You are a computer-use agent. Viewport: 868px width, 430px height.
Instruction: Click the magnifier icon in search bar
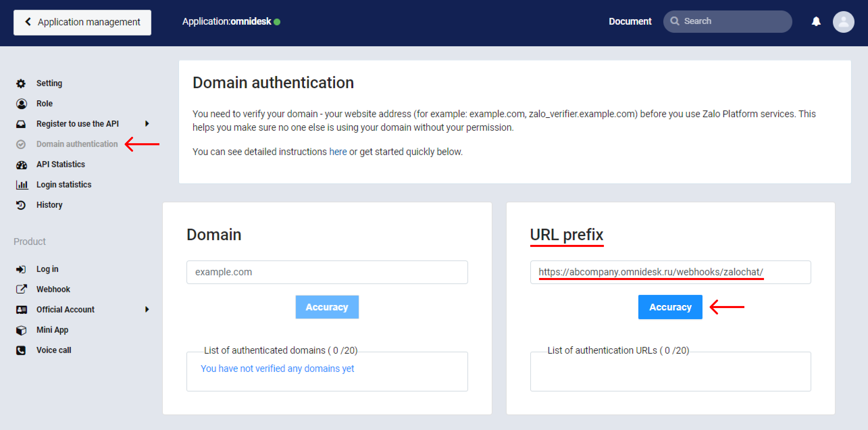click(x=675, y=21)
